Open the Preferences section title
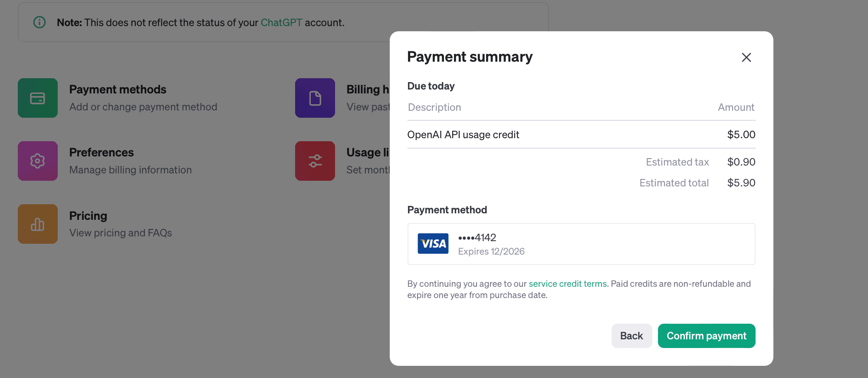 (102, 153)
